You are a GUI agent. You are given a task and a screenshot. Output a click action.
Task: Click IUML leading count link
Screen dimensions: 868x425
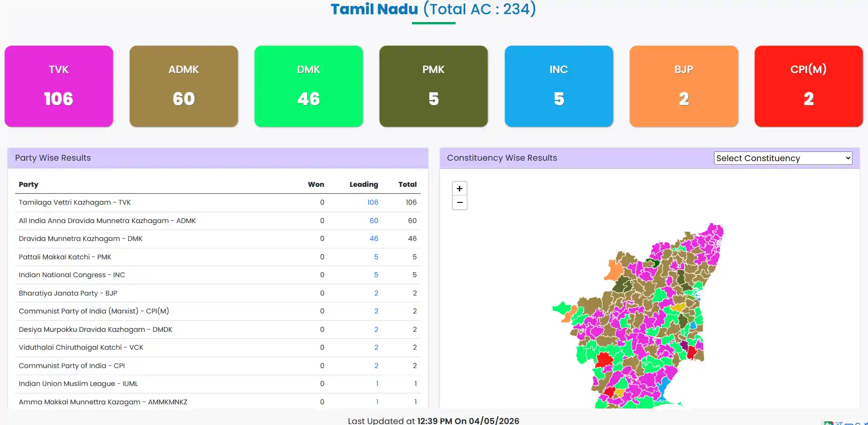pos(377,384)
